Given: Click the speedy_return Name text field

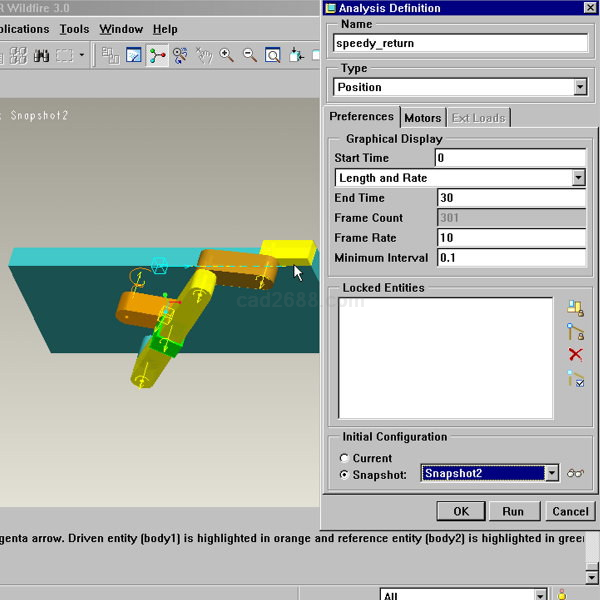Looking at the screenshot, I should click(460, 43).
